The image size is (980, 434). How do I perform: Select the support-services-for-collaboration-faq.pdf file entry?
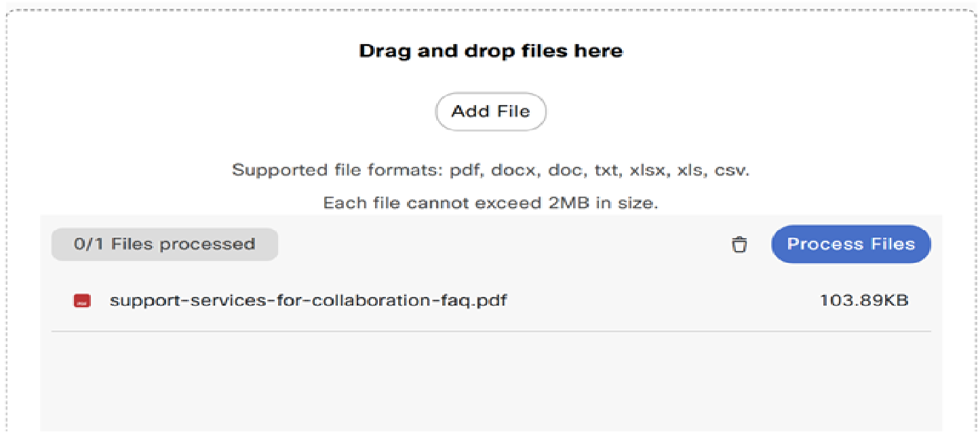coord(491,300)
